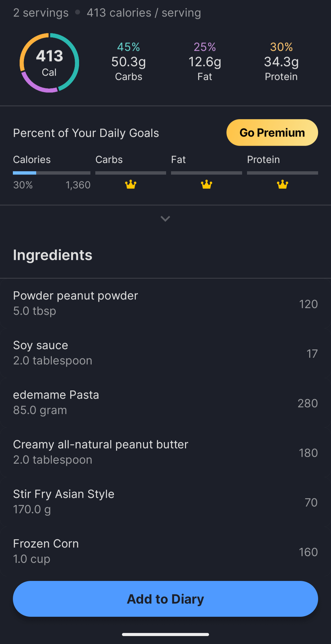Tap the 25% Fat macro summary

[205, 62]
